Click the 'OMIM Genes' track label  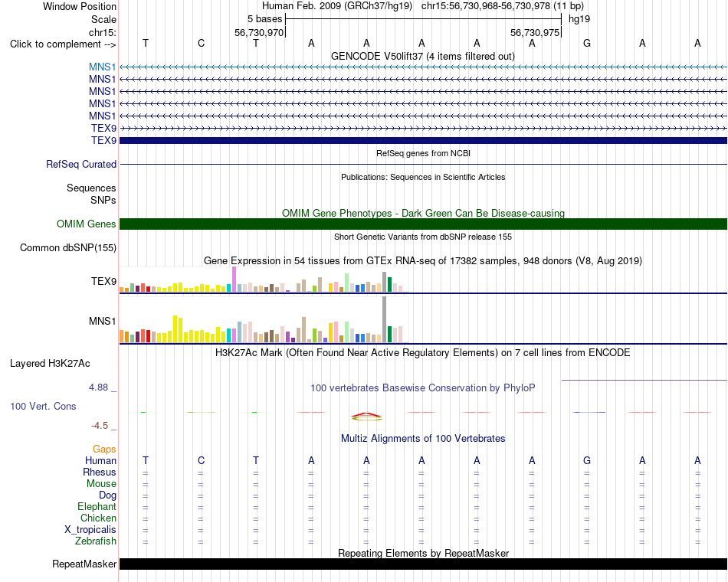(x=86, y=224)
